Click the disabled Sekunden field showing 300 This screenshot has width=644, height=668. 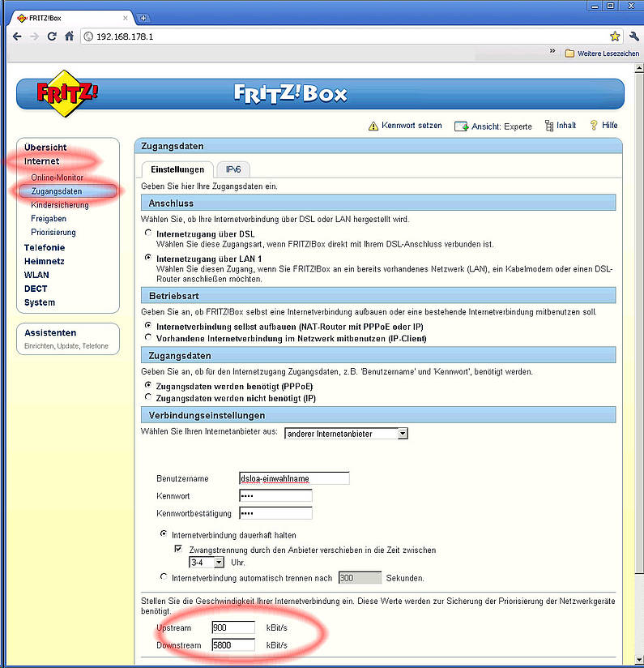click(x=360, y=578)
